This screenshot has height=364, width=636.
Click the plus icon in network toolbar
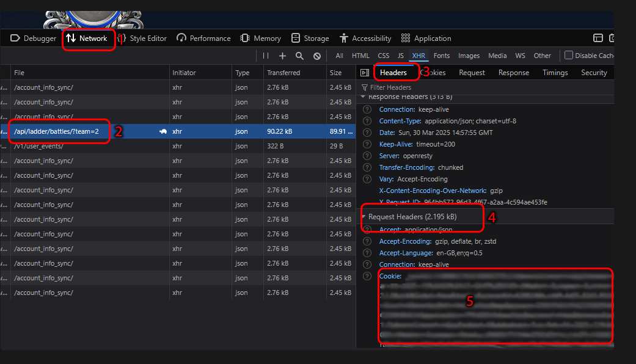tap(282, 56)
